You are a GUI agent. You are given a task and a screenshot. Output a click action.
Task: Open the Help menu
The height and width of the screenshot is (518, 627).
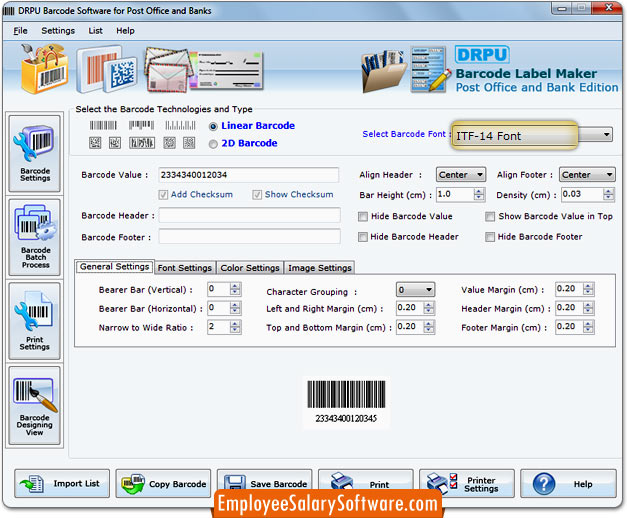click(125, 31)
